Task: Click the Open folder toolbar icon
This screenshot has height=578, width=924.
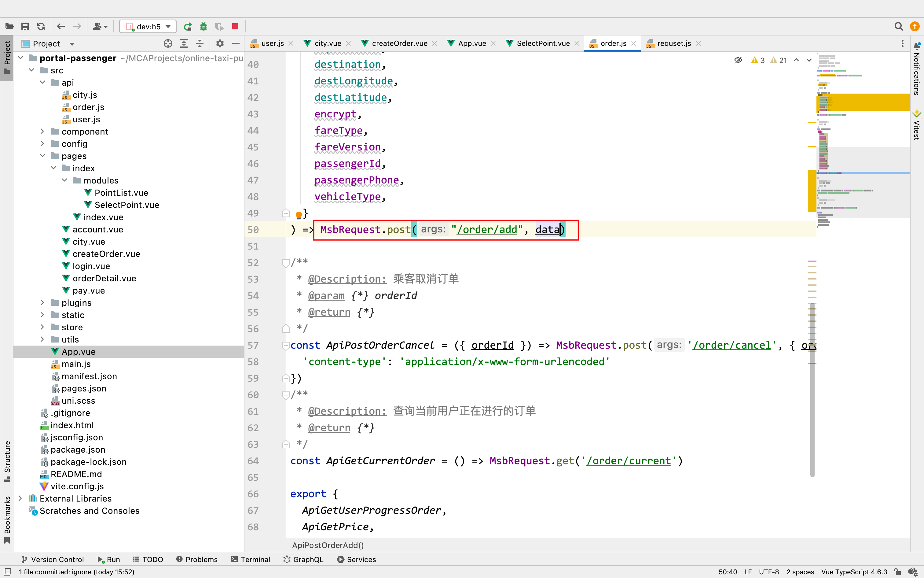Action: point(9,26)
